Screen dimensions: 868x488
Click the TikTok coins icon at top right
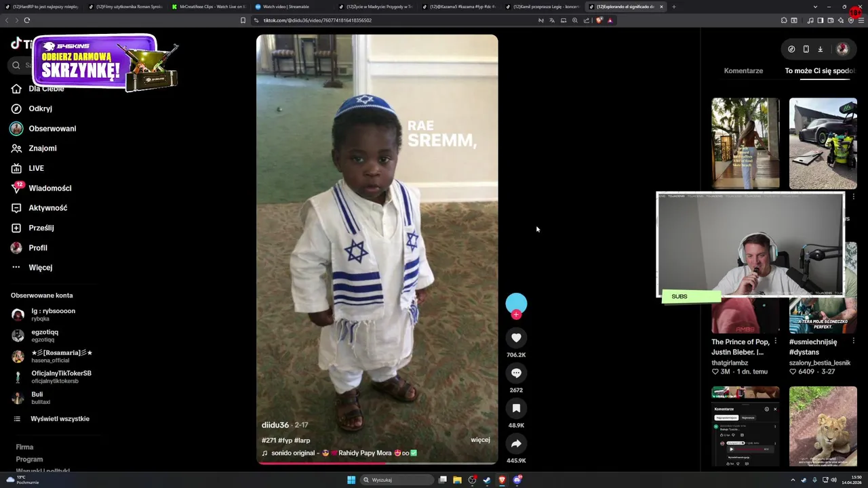click(x=791, y=49)
